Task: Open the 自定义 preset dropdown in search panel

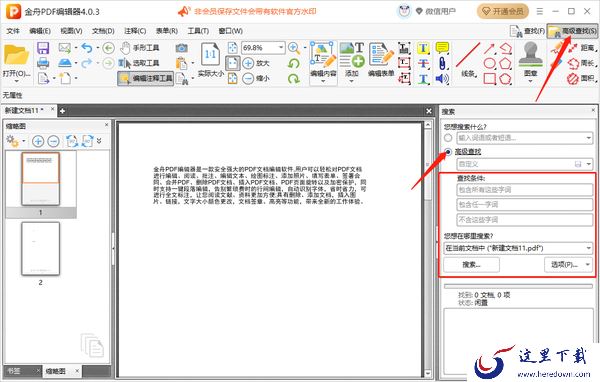Action: pyautogui.click(x=589, y=164)
